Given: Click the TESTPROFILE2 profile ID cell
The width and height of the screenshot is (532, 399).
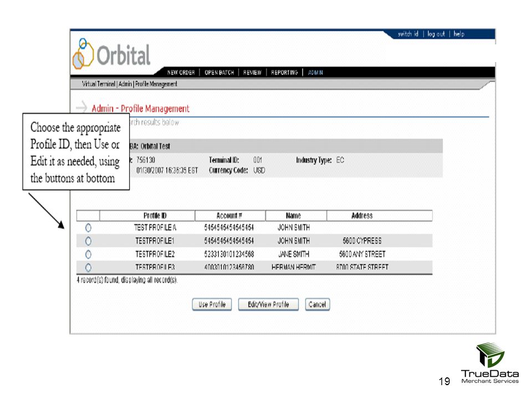Looking at the screenshot, I should [x=155, y=254].
